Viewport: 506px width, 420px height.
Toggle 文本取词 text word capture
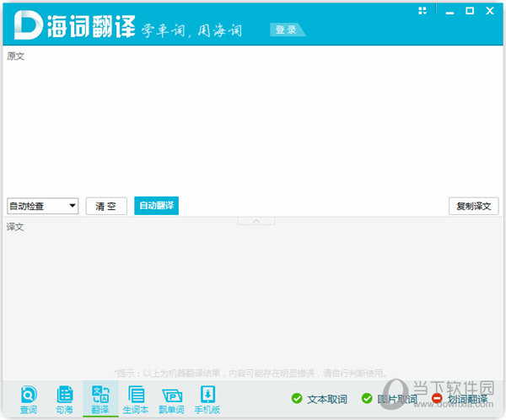319,399
